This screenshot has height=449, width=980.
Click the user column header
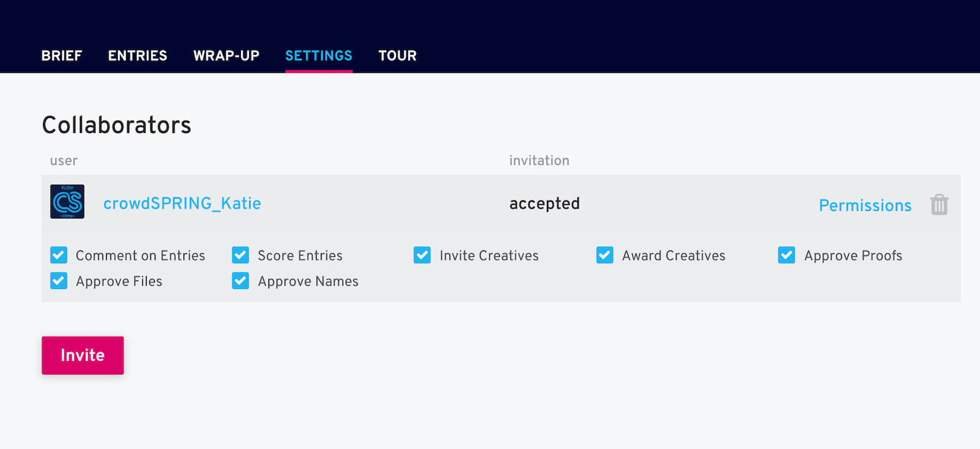63,160
